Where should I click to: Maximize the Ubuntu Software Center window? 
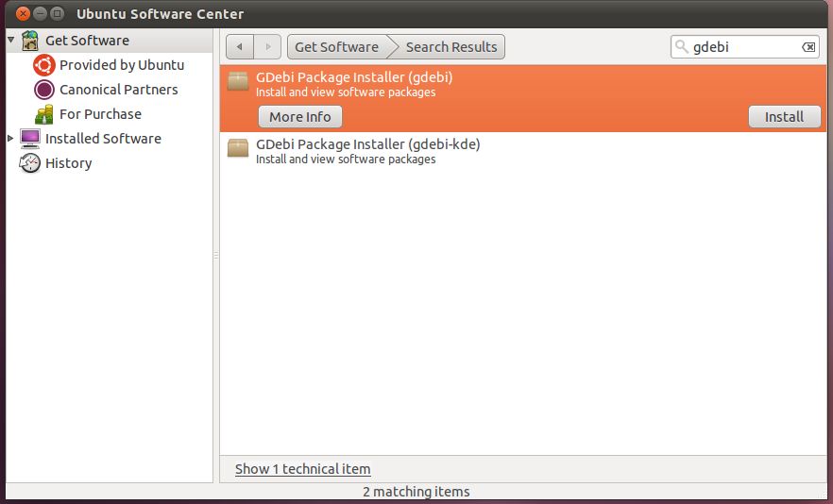(x=57, y=13)
